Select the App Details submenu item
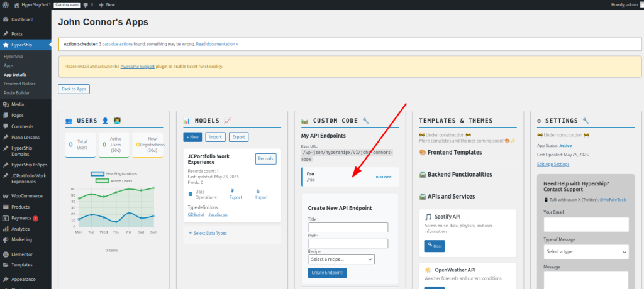Image resolution: width=644 pixels, height=289 pixels. coord(15,75)
